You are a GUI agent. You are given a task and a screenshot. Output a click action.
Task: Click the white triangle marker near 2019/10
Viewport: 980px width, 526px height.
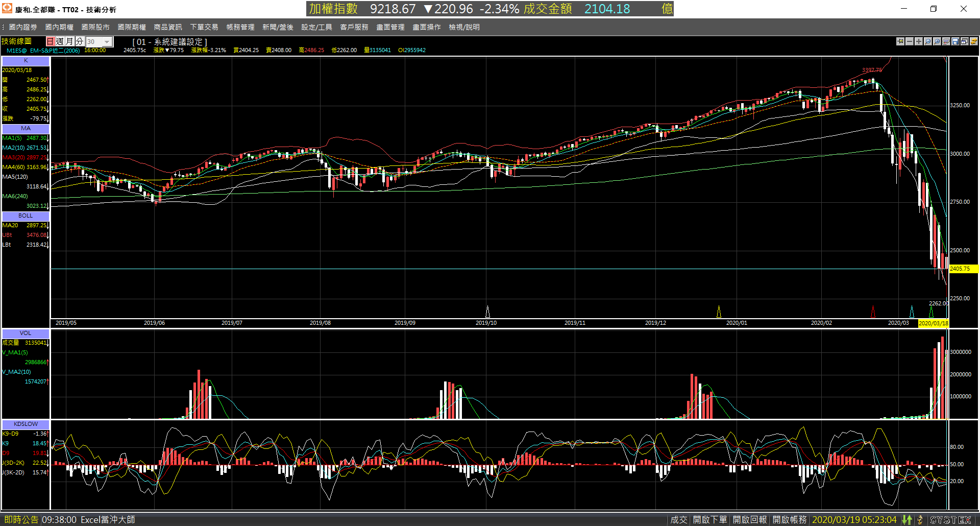point(487,312)
